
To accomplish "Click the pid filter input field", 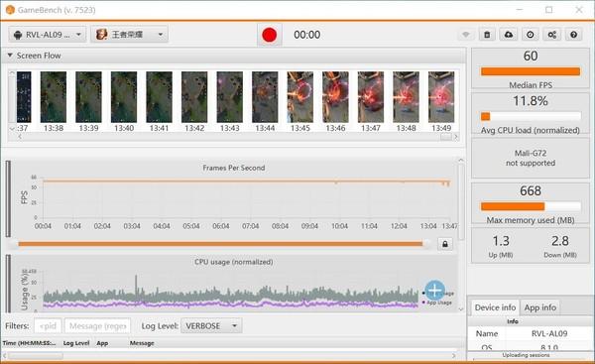I will 48,326.
